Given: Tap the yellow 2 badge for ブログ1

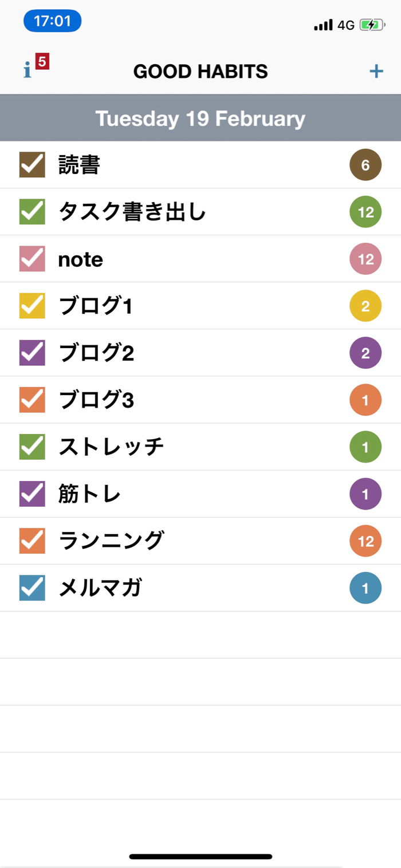Looking at the screenshot, I should pyautogui.click(x=365, y=306).
